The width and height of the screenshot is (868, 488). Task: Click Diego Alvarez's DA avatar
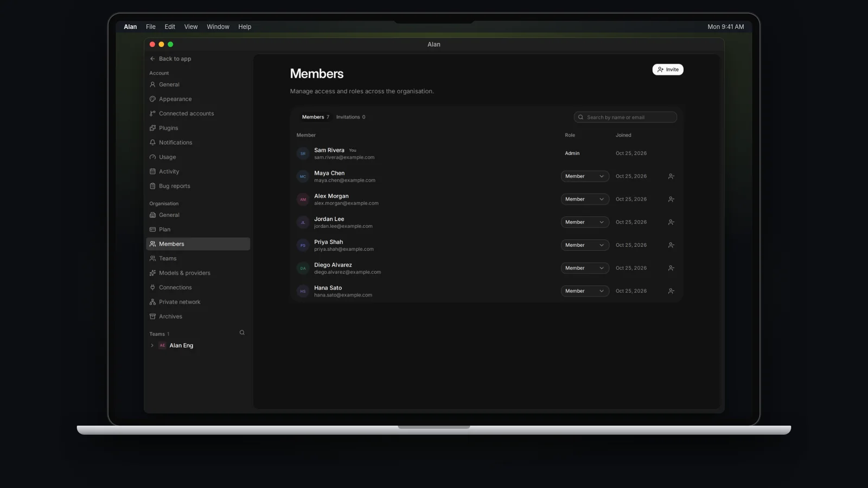[303, 268]
